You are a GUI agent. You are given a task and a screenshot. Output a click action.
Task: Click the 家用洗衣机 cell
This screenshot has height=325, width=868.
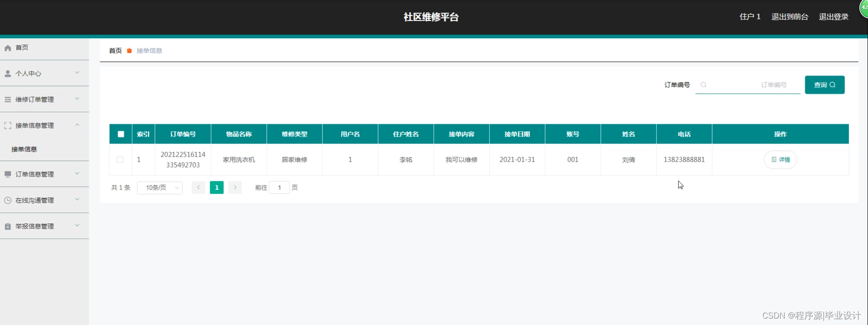[x=239, y=160]
